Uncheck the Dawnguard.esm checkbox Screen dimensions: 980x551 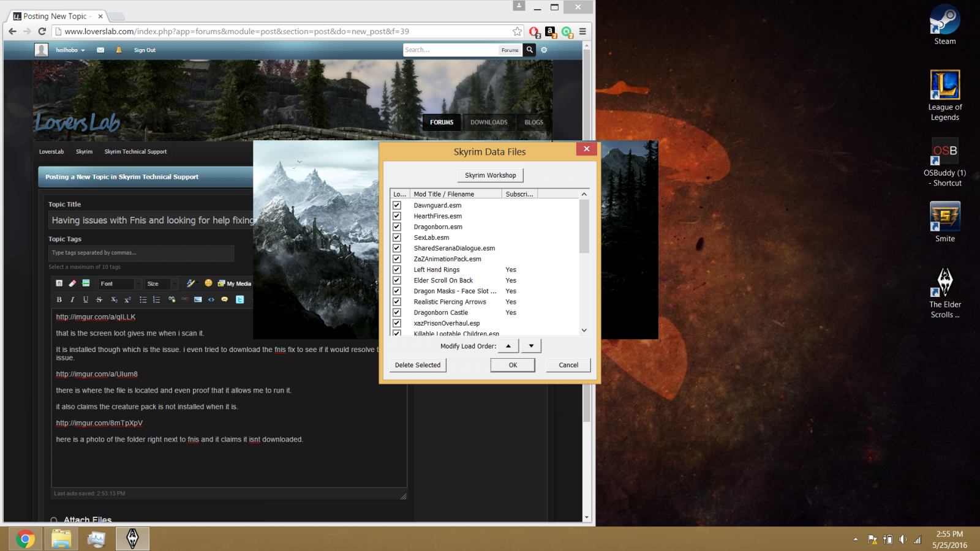(x=397, y=205)
